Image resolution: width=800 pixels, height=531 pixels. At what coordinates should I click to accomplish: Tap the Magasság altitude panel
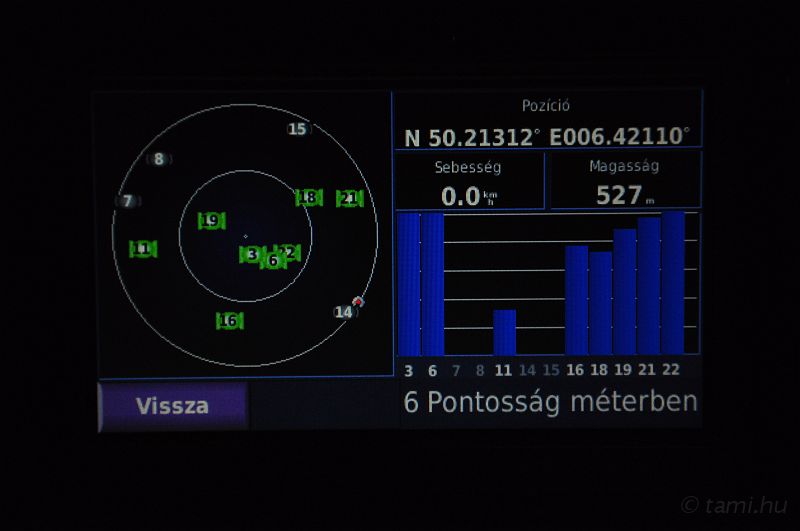pyautogui.click(x=625, y=182)
